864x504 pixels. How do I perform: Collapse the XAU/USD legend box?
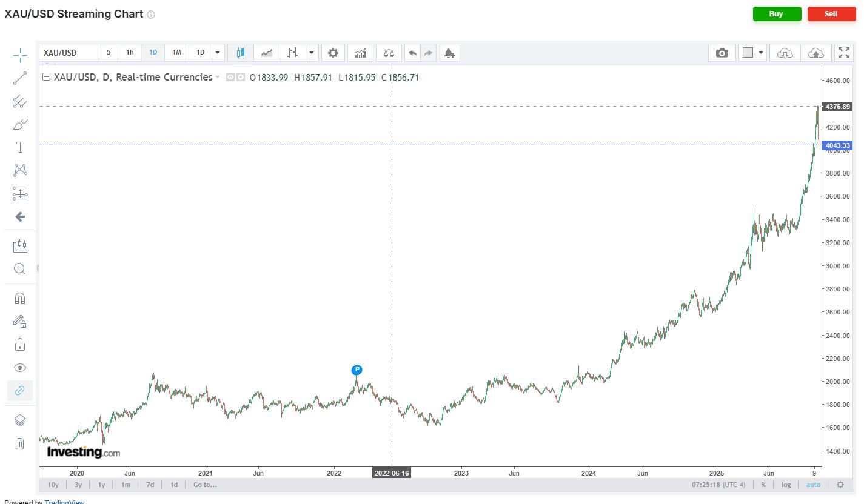point(46,77)
